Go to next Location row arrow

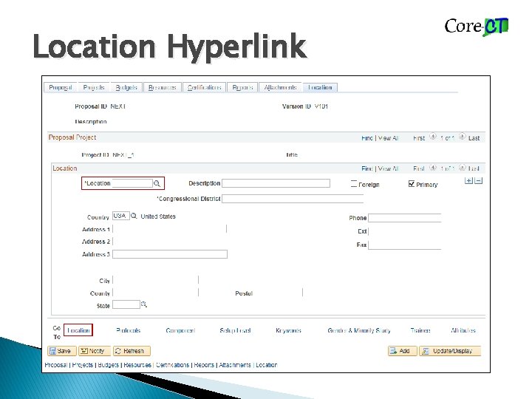462,168
